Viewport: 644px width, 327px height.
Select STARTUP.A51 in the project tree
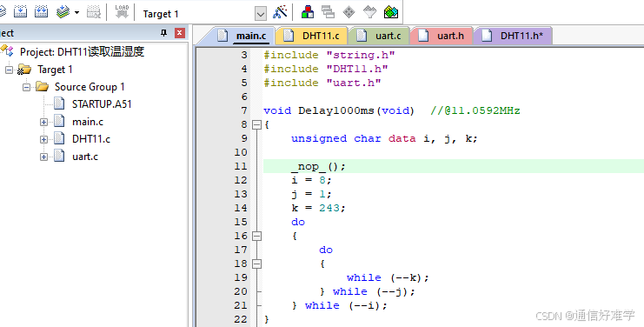pyautogui.click(x=102, y=104)
